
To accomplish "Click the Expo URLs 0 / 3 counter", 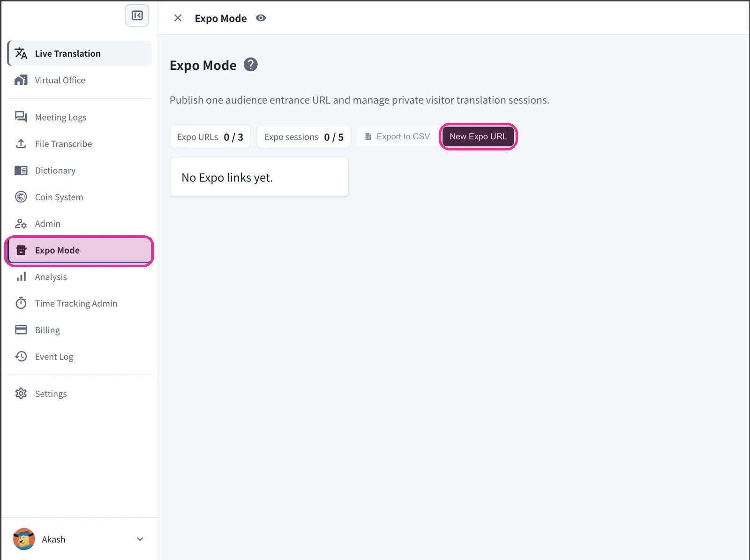I will pyautogui.click(x=210, y=137).
